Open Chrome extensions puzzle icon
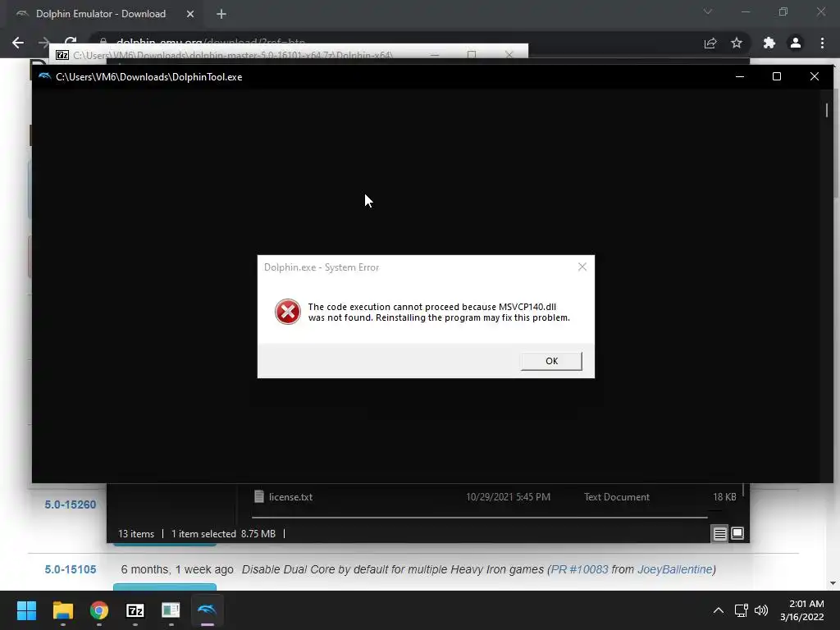 (x=769, y=43)
